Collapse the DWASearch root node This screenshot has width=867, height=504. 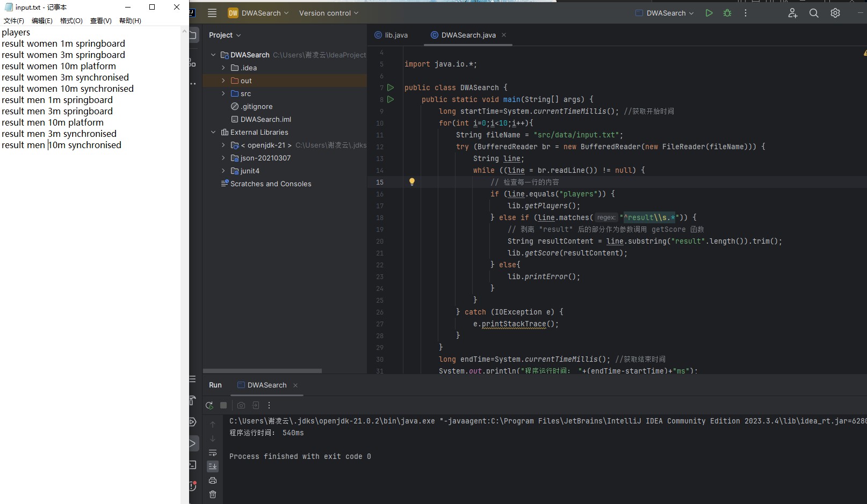tap(213, 55)
